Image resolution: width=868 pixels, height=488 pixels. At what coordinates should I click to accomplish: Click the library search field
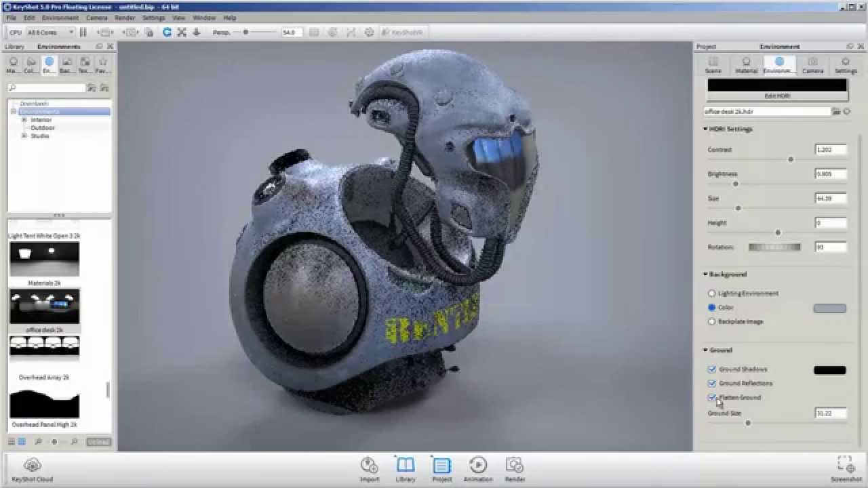pyautogui.click(x=46, y=88)
